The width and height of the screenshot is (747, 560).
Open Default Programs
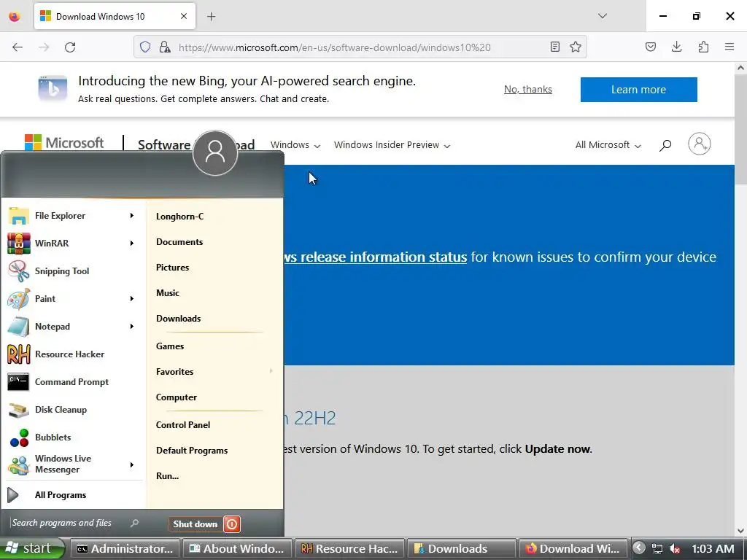point(192,451)
